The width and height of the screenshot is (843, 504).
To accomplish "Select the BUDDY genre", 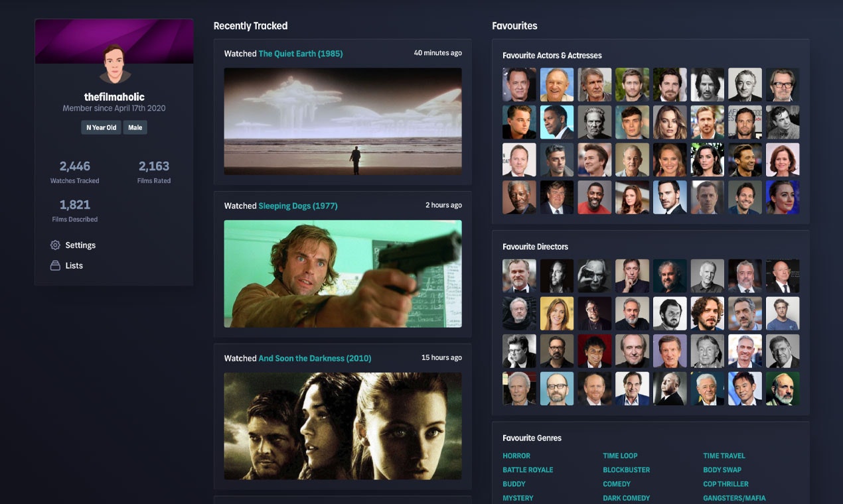I will click(x=514, y=484).
